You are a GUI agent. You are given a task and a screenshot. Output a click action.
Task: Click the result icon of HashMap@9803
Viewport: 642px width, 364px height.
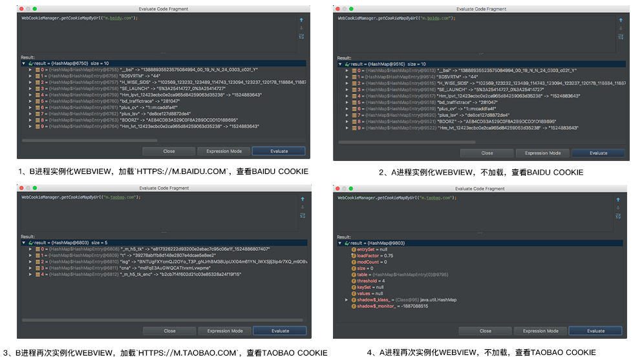pos(347,243)
